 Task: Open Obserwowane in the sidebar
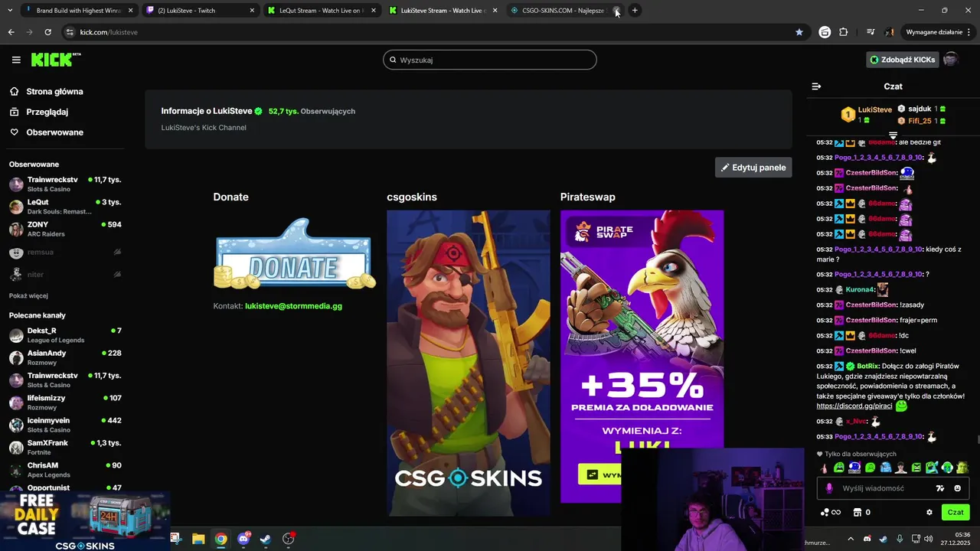tap(46, 132)
